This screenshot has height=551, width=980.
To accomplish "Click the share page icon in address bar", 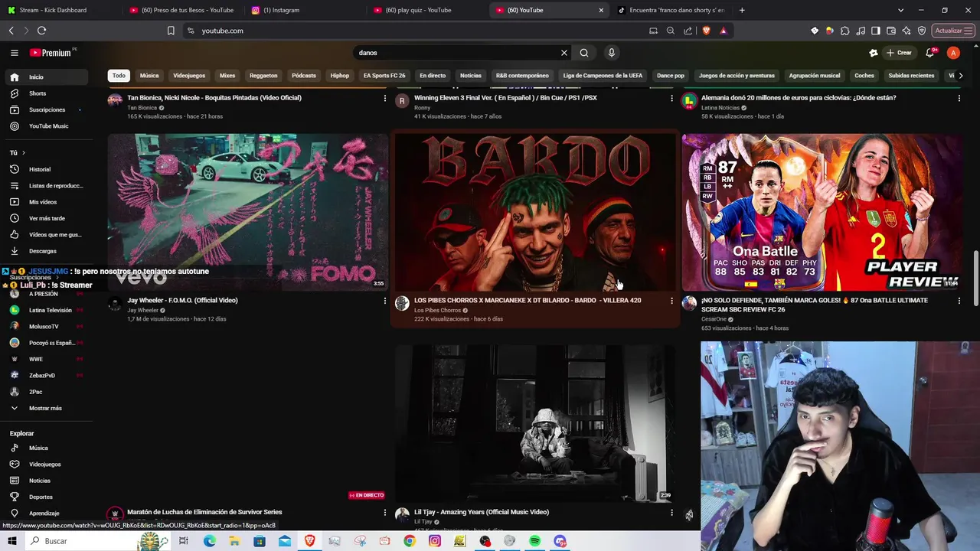I will [688, 31].
